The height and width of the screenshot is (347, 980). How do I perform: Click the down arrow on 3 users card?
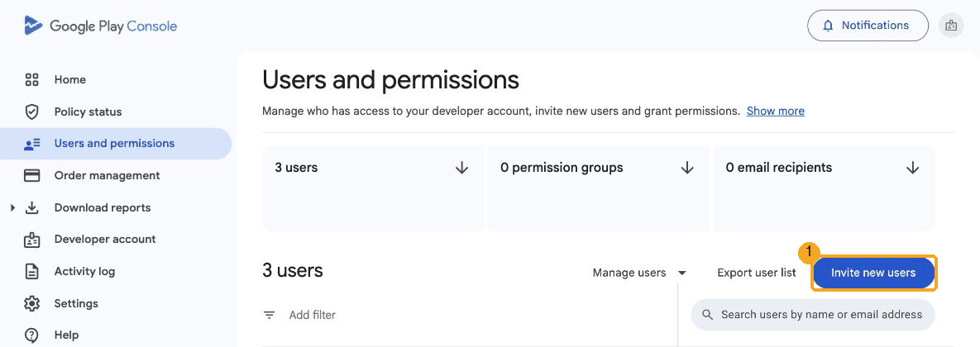pyautogui.click(x=461, y=167)
